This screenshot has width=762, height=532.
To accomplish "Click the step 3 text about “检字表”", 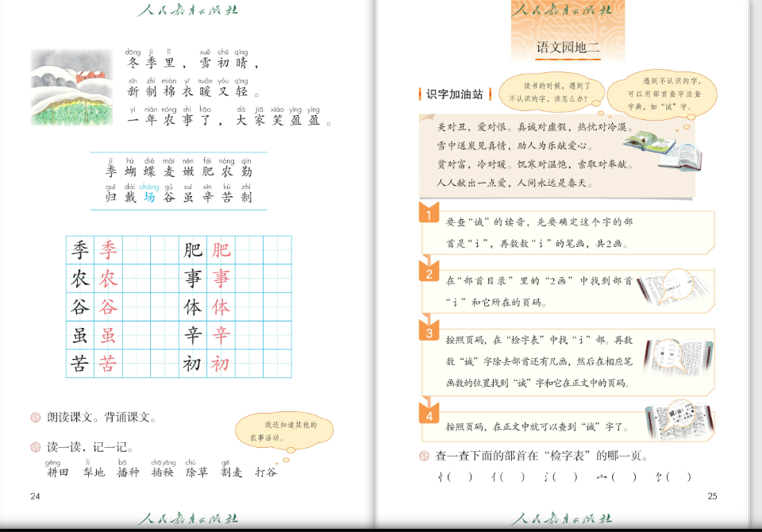I will click(539, 361).
